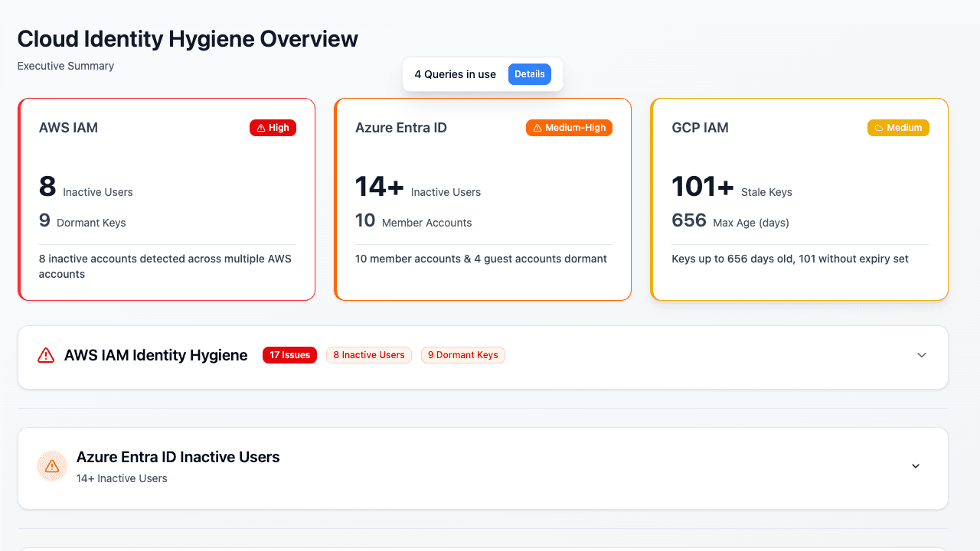Viewport: 980px width, 551px height.
Task: Click the 9 Dormant Keys tag
Action: tap(463, 355)
